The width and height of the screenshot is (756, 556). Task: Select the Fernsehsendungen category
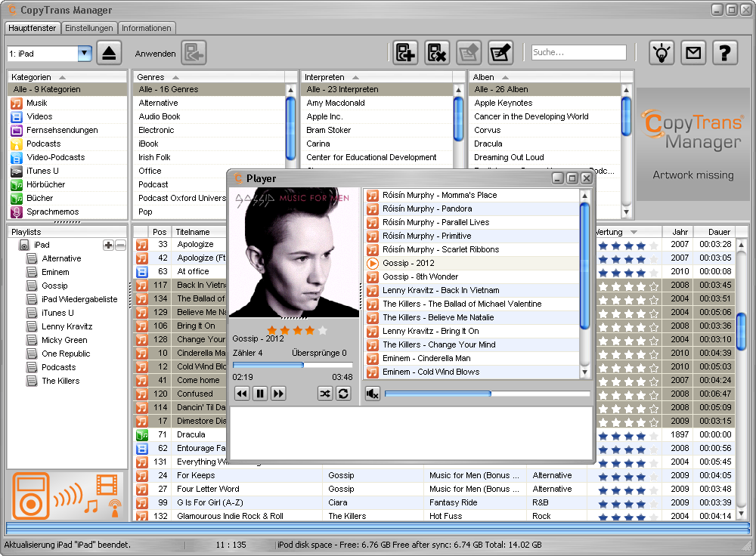pos(67,130)
